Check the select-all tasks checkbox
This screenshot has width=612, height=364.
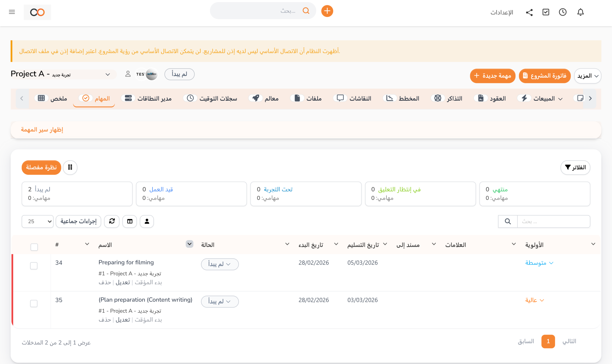click(x=34, y=247)
